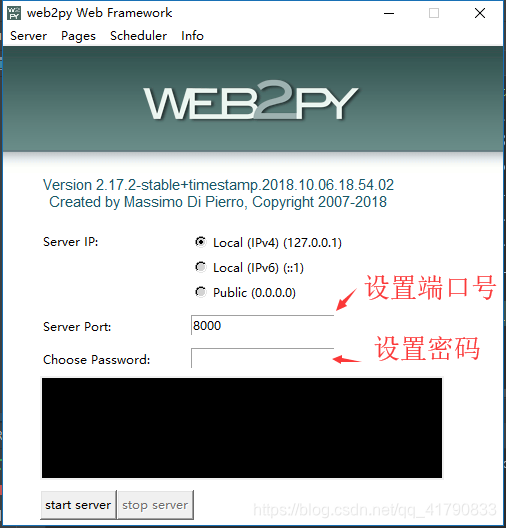
Task: Click into the Choose Password field
Action: (262, 358)
